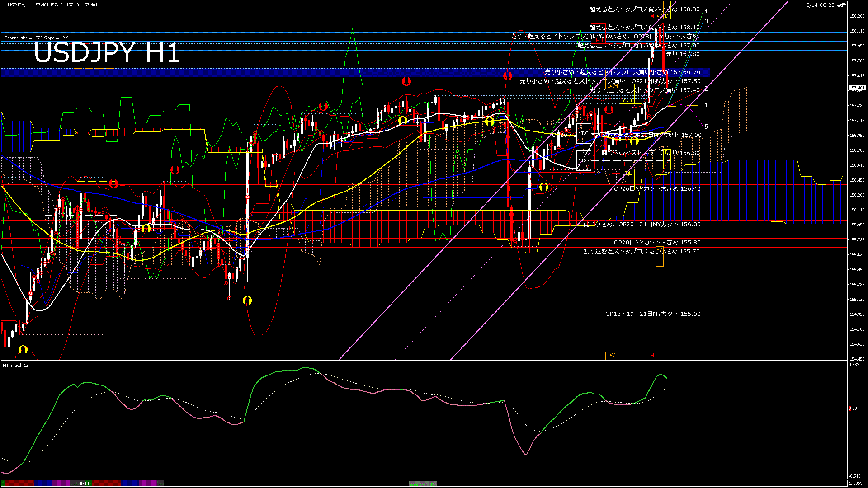
Task: Click label 超えるとストップロス買い小さめ 158.10
Action: tap(644, 28)
